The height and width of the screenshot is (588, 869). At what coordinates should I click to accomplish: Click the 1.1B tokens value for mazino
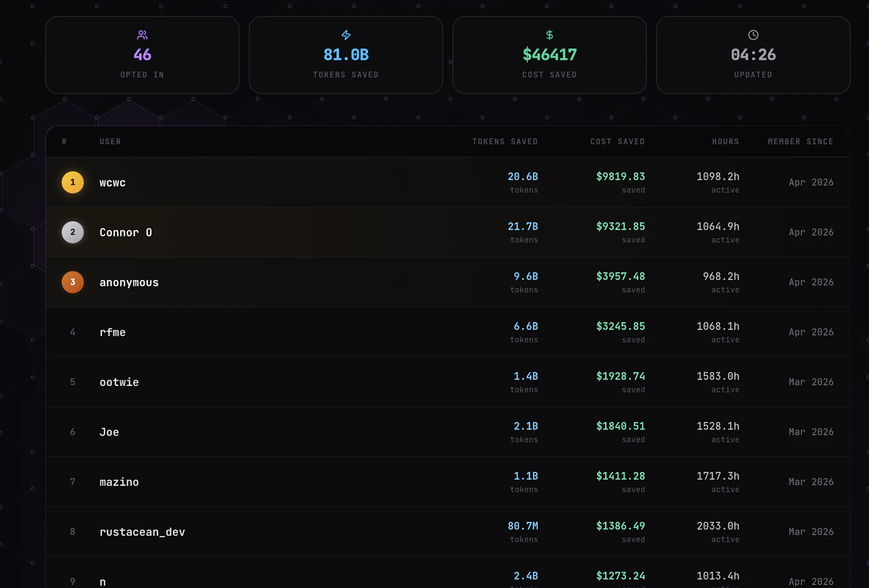click(526, 476)
